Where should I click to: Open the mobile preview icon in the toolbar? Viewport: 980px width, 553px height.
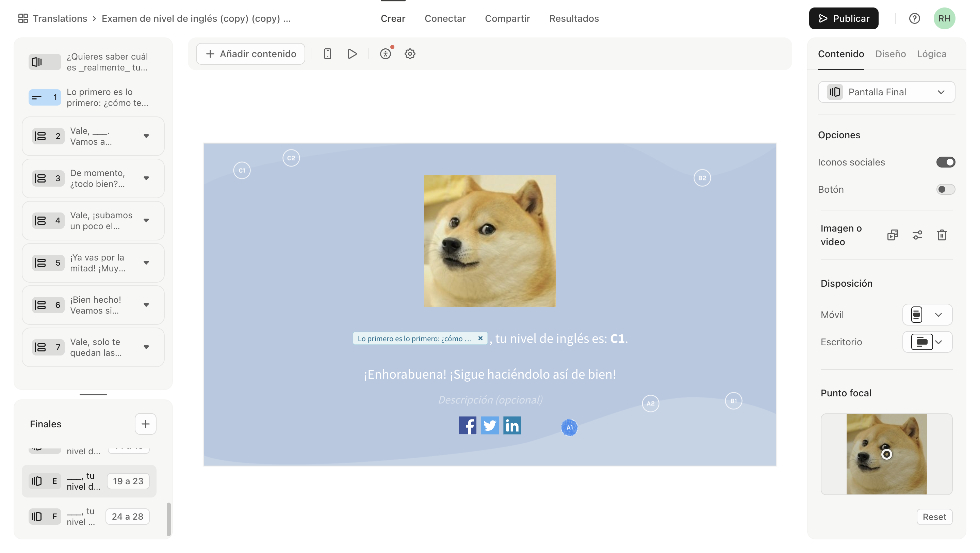[x=328, y=54]
